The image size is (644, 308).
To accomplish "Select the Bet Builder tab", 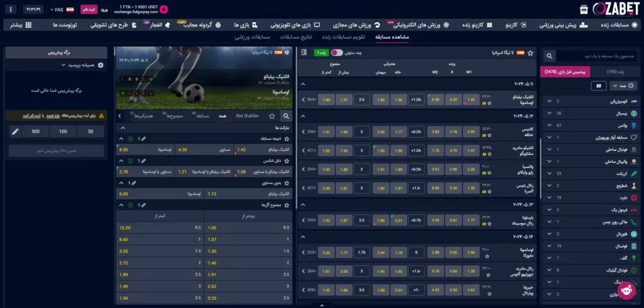I will [x=247, y=116].
